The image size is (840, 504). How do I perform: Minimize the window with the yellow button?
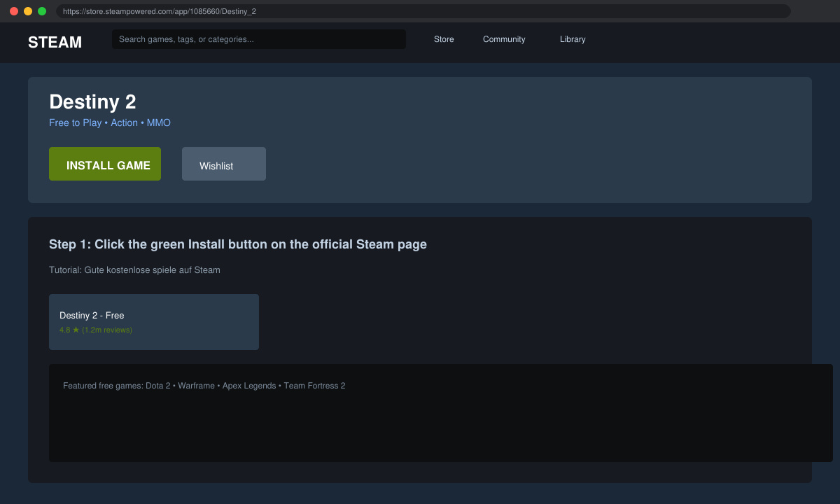coord(28,11)
